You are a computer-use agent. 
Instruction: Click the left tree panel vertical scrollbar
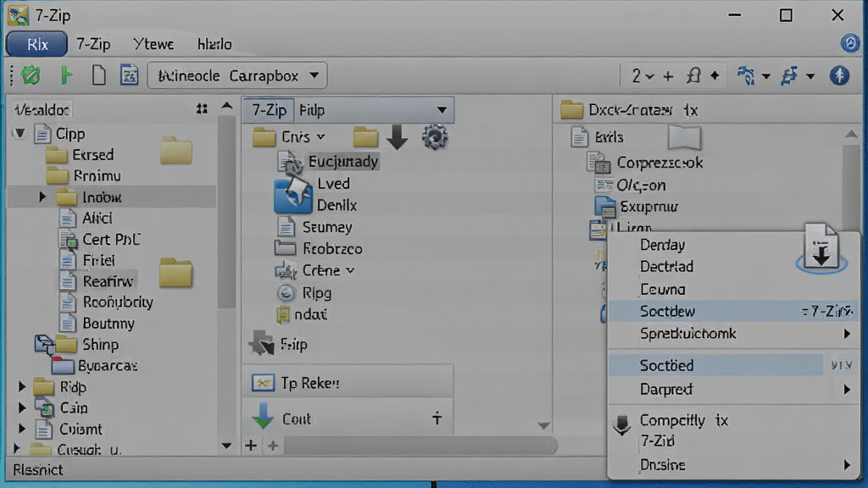coord(227,210)
